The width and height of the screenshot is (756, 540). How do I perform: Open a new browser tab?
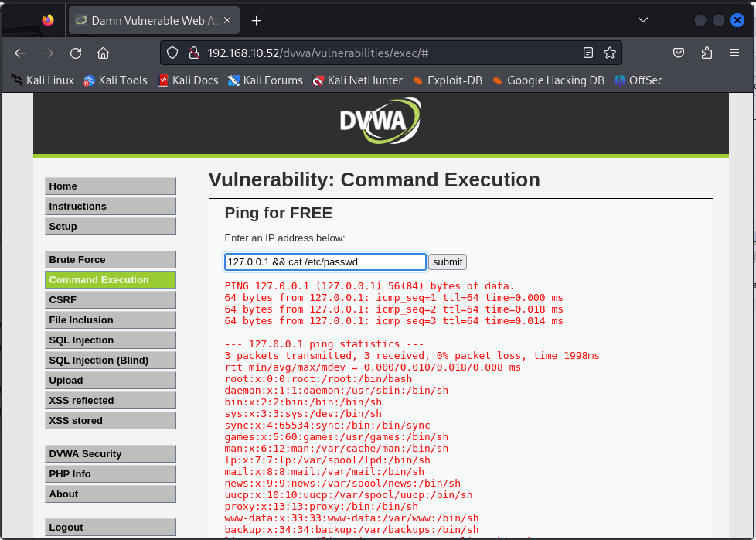click(x=257, y=20)
